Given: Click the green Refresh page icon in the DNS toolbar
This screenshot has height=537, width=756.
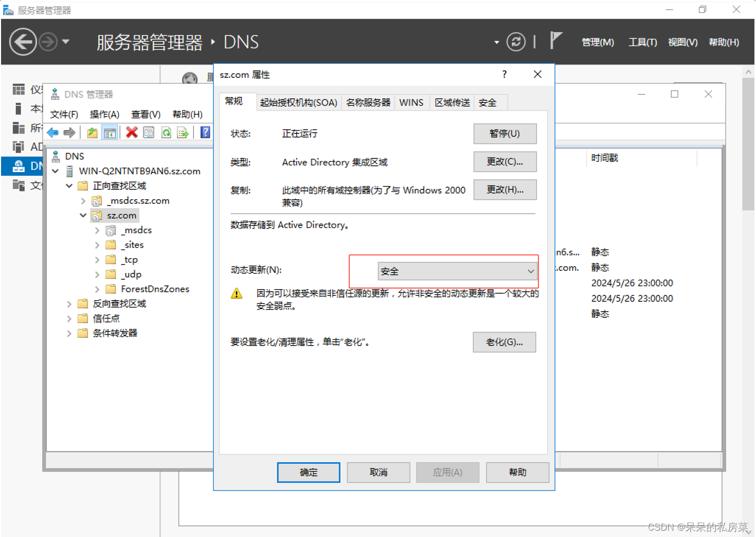Looking at the screenshot, I should pyautogui.click(x=166, y=133).
